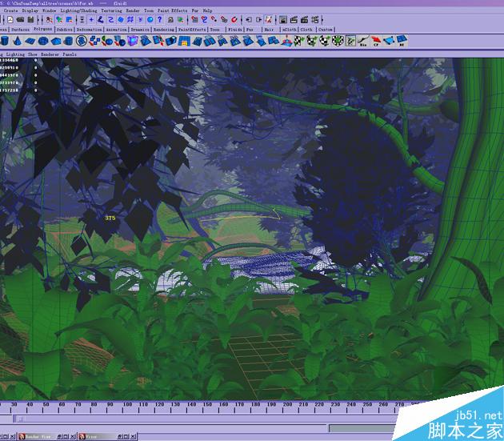This screenshot has width=504, height=441.
Task: Switch to the Rendering shelf tab
Action: click(164, 30)
